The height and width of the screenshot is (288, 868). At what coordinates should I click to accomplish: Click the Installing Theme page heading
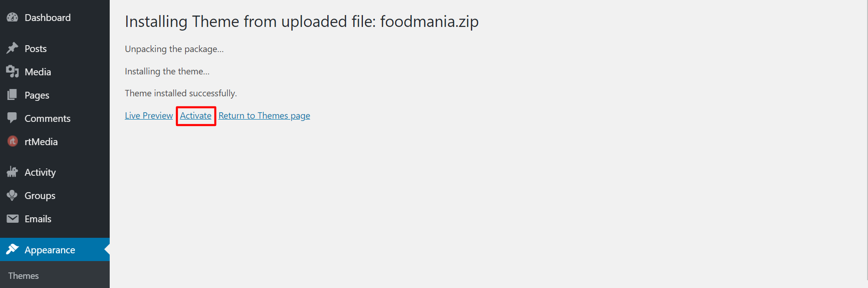pyautogui.click(x=301, y=21)
